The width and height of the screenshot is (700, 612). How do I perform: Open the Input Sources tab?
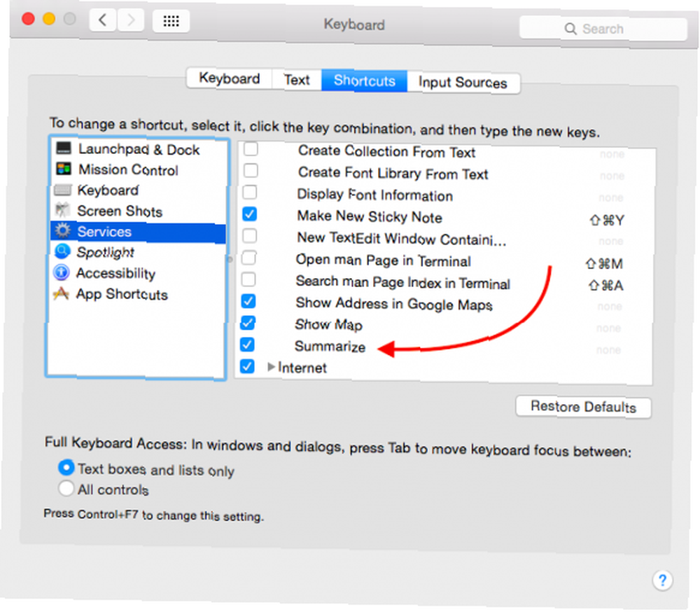point(463,83)
